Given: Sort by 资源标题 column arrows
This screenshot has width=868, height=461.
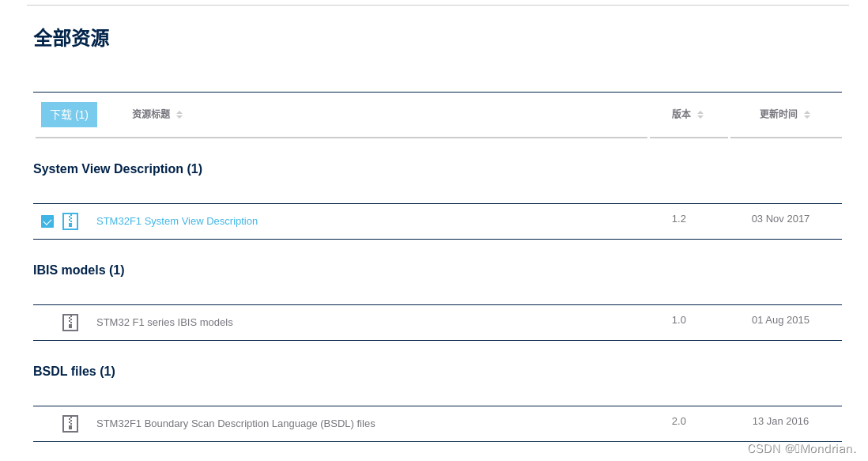Looking at the screenshot, I should 179,115.
